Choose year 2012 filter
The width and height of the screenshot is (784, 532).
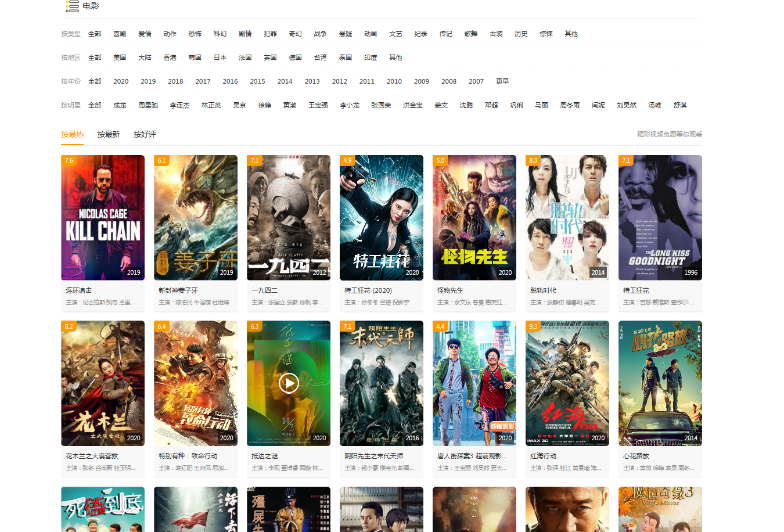pos(340,81)
